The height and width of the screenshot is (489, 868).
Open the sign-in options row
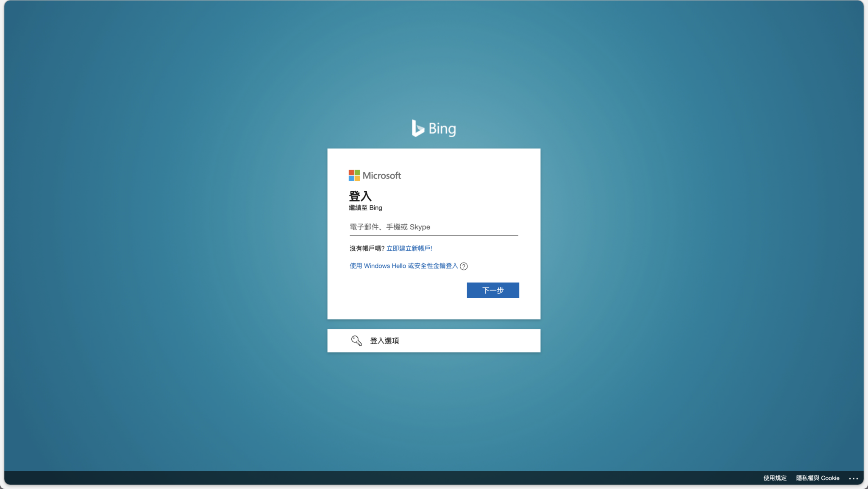[x=434, y=340]
